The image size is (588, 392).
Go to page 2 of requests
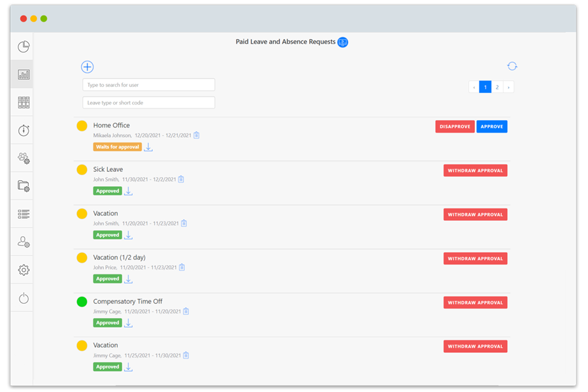497,87
